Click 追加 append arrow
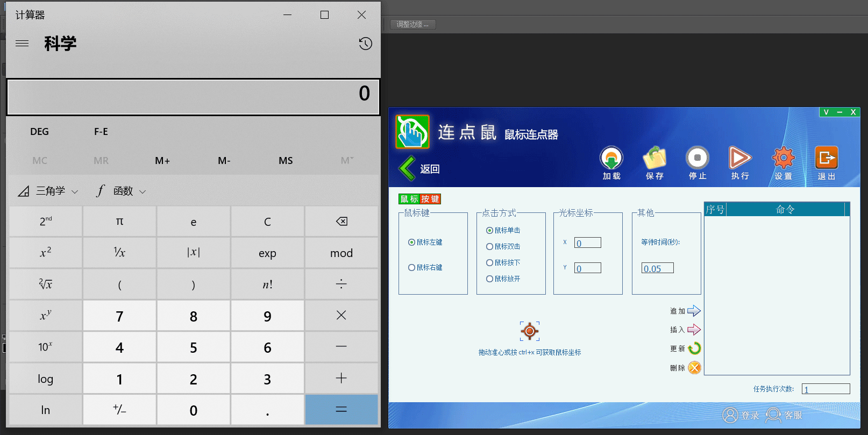The image size is (868, 435). tap(694, 311)
